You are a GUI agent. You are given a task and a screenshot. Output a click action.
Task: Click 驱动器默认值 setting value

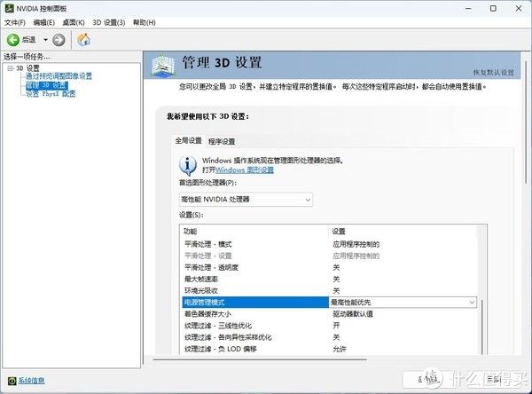[353, 314]
